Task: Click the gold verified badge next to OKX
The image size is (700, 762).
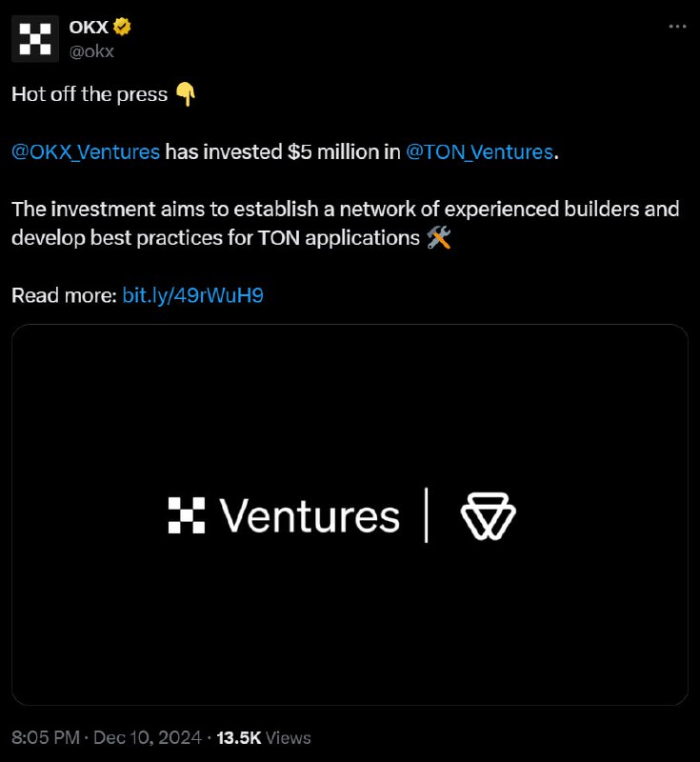Action: click(x=122, y=27)
